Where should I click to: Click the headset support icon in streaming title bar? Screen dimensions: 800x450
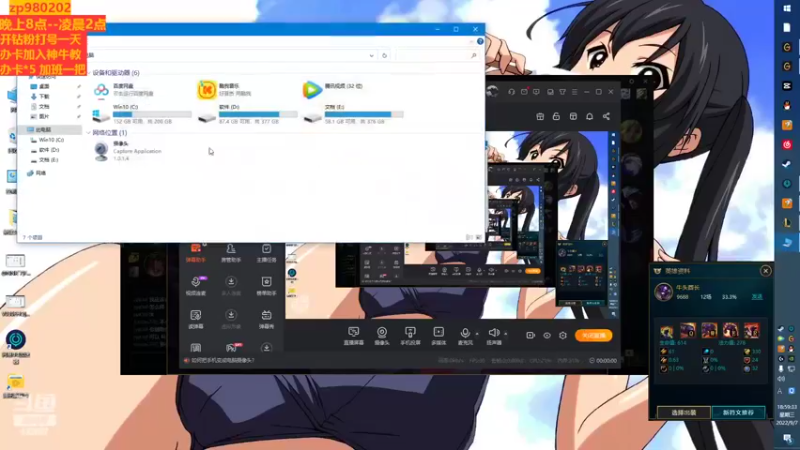(512, 92)
